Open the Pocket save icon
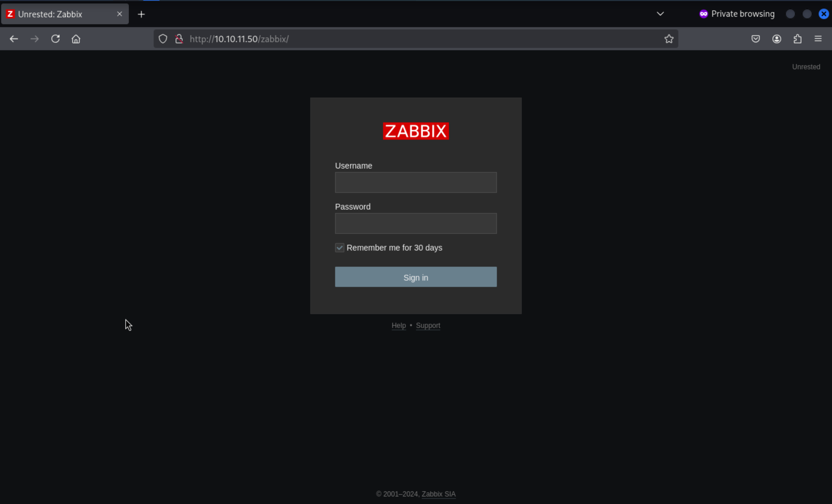The height and width of the screenshot is (504, 832). tap(756, 39)
